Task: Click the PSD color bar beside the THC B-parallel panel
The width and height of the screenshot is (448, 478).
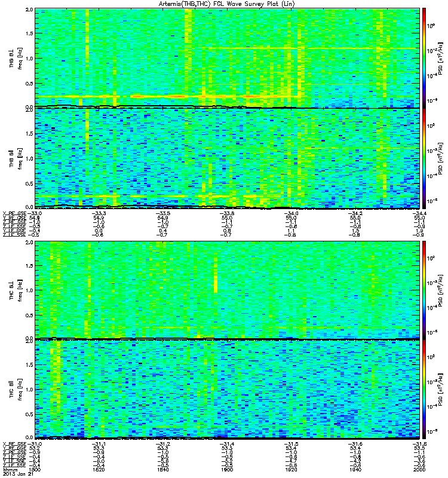Action: 424,390
